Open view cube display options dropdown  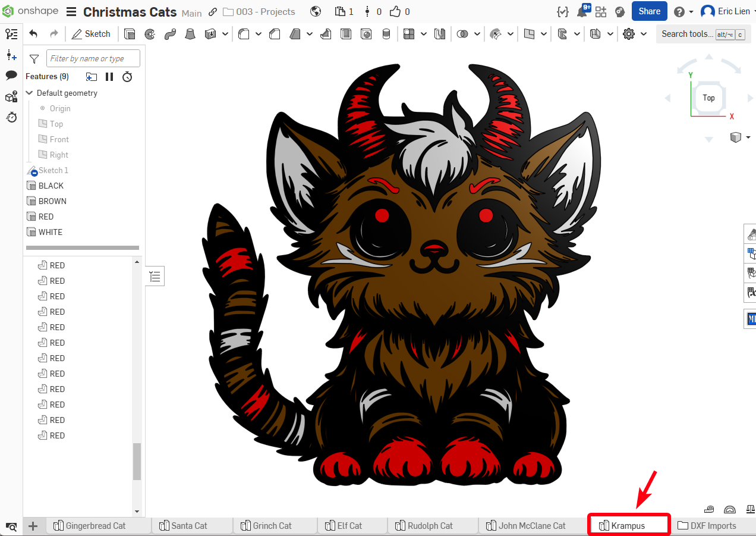(747, 137)
